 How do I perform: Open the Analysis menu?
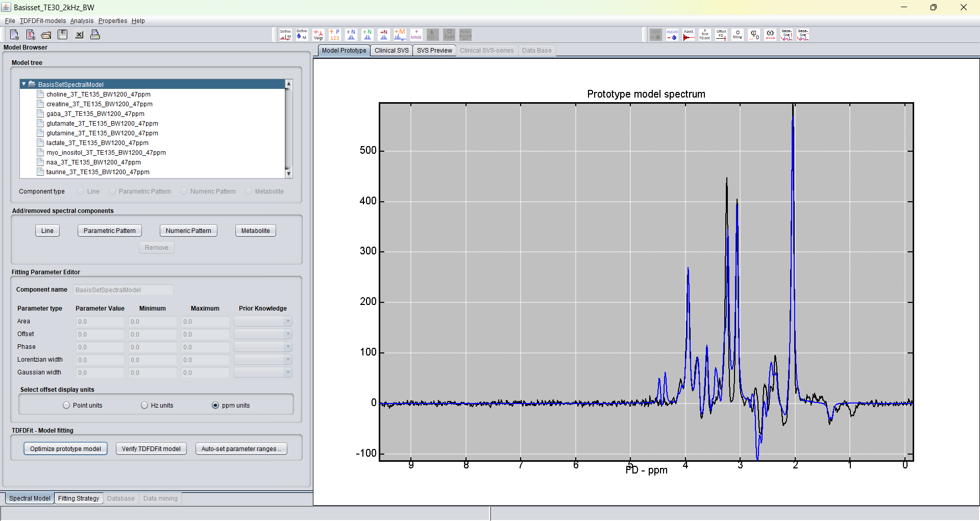82,21
